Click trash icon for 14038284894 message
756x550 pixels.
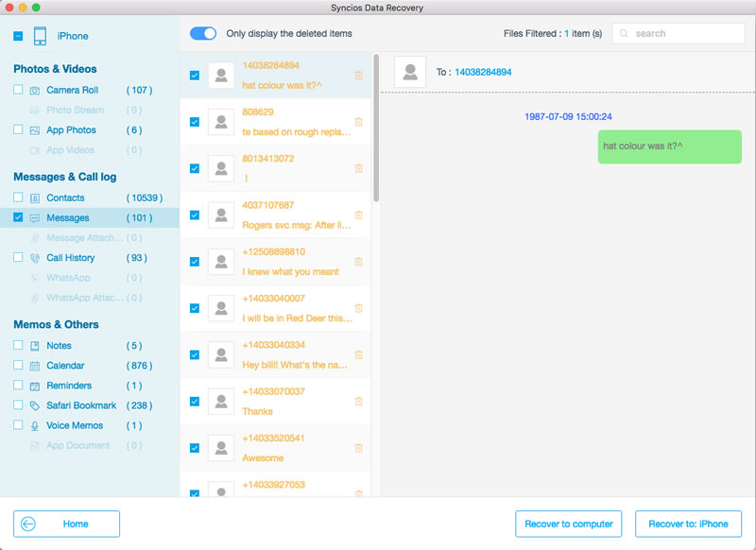point(359,76)
